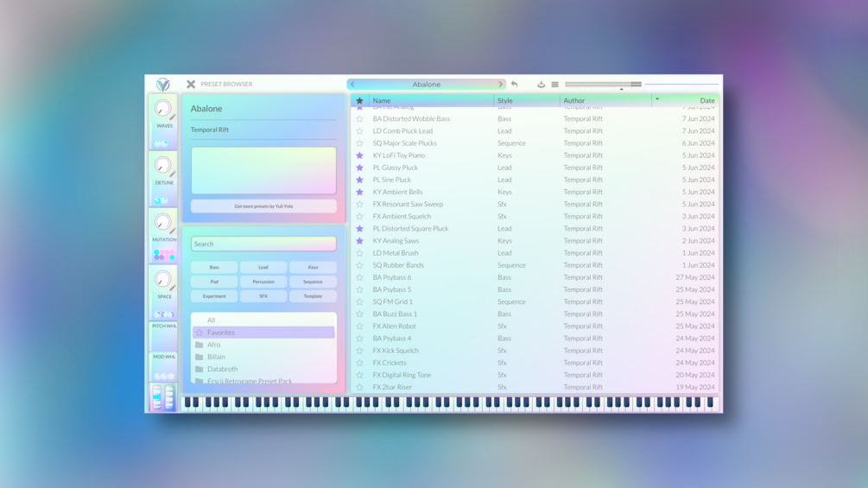Open the hamburger menu icon
868x488 pixels.
[554, 84]
